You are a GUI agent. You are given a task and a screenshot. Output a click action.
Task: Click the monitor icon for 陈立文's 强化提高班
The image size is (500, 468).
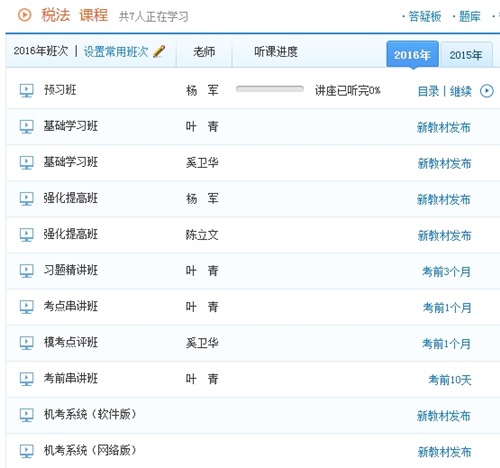pyautogui.click(x=26, y=234)
